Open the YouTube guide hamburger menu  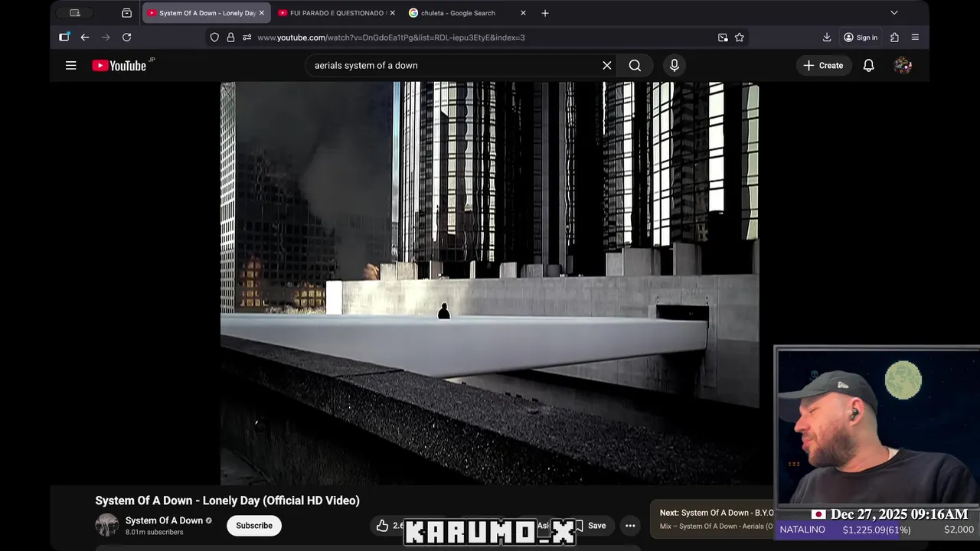click(71, 66)
